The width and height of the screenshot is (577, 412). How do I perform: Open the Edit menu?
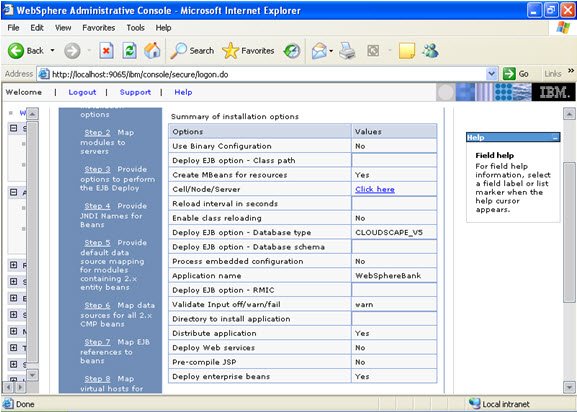37,28
